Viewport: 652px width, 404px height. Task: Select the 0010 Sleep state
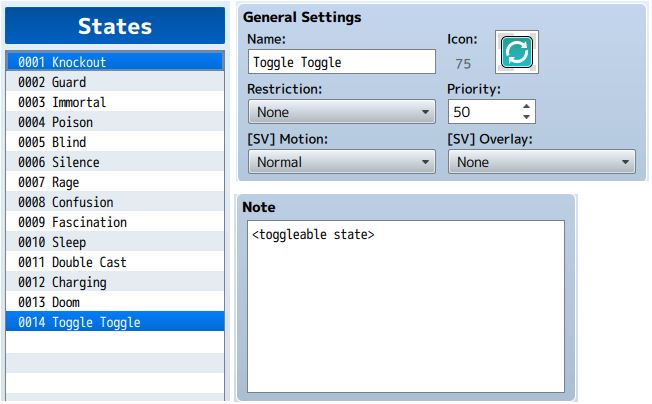[x=115, y=242]
